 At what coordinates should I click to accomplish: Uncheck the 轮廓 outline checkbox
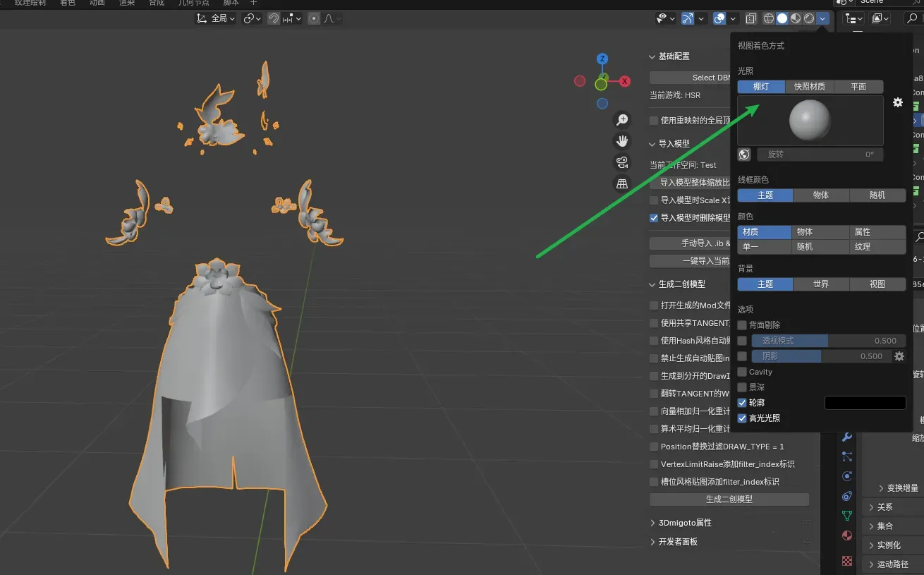742,403
